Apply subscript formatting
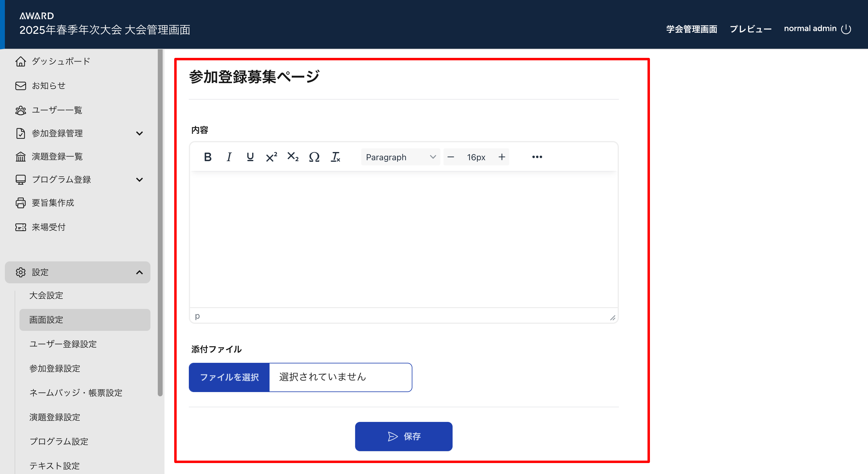Viewport: 868px width, 474px height. tap(293, 157)
